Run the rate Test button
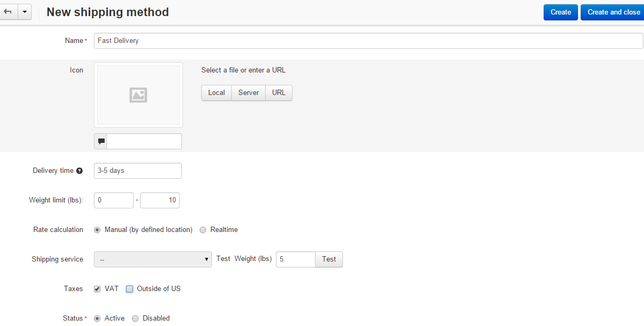 (x=328, y=259)
